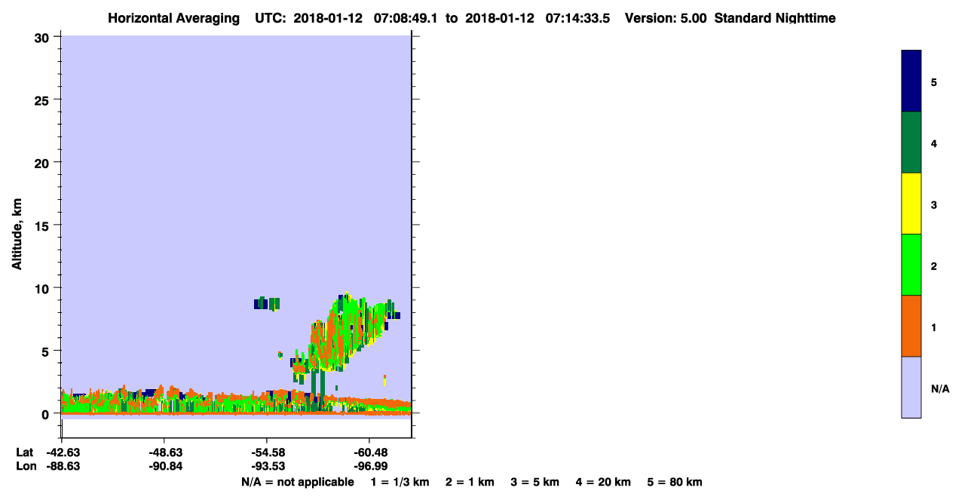Click the colorbar label 'N/A'
Viewport: 980px width, 503px height.
[940, 388]
